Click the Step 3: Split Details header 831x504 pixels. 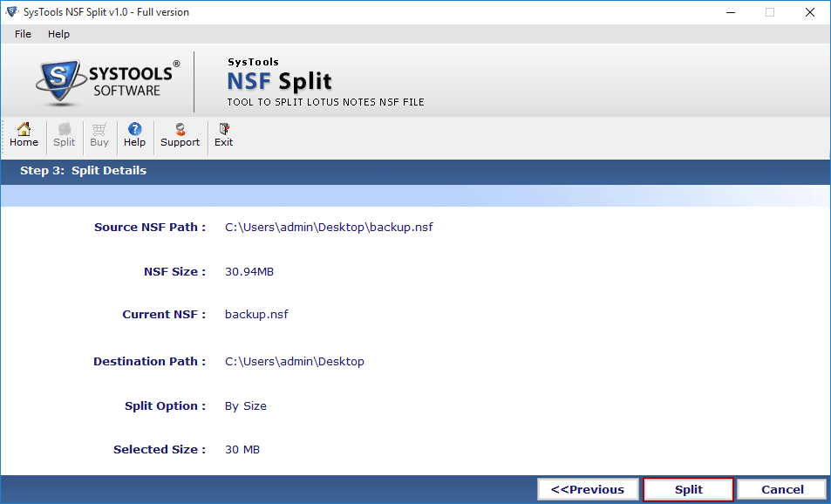83,171
